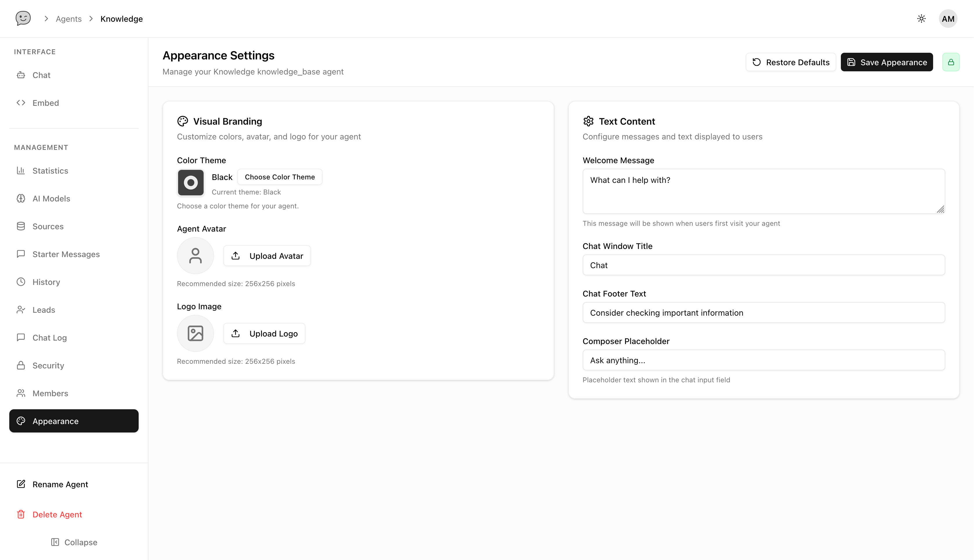The width and height of the screenshot is (974, 560).
Task: Click the green padlock button near Save Appearance
Action: [951, 62]
